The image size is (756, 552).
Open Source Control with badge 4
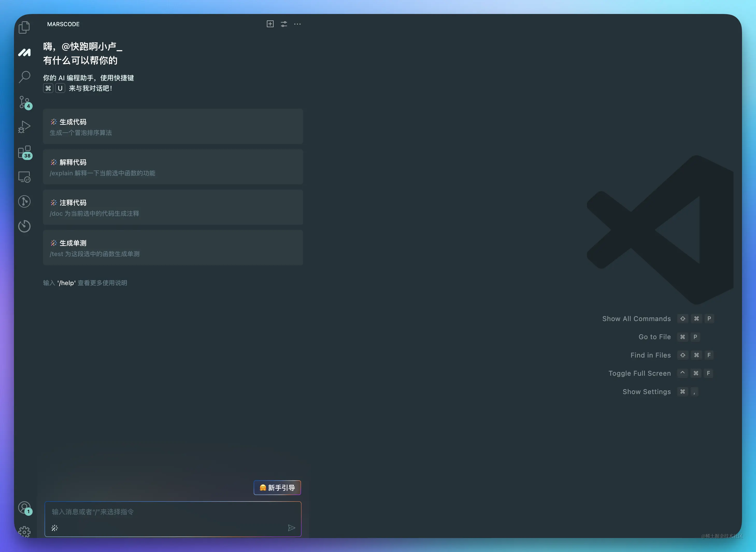(x=24, y=102)
